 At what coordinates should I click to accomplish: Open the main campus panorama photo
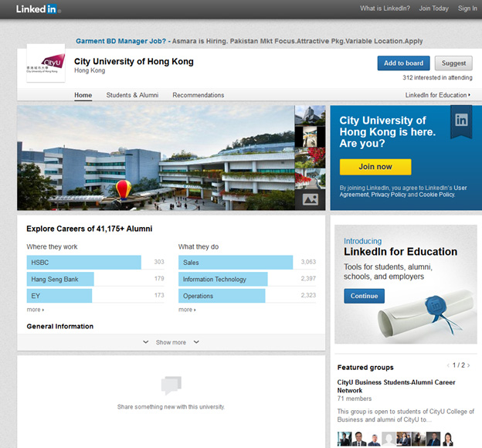[156, 158]
